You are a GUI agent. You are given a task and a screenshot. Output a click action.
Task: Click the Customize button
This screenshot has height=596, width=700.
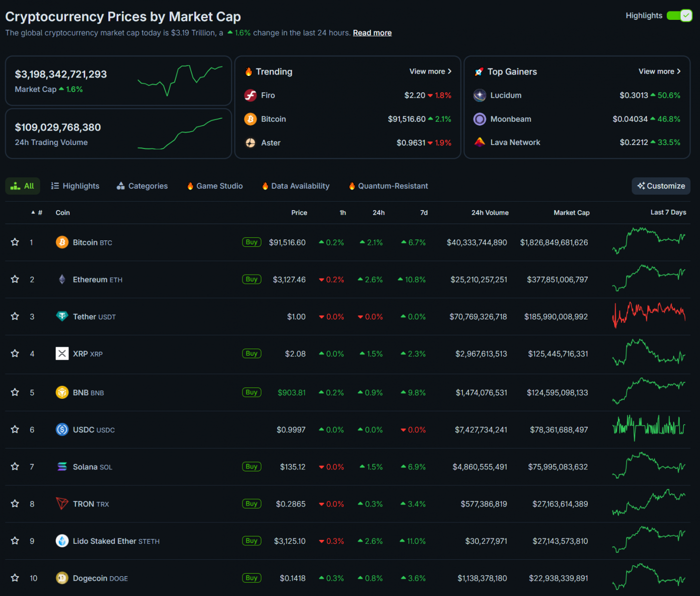(x=661, y=186)
